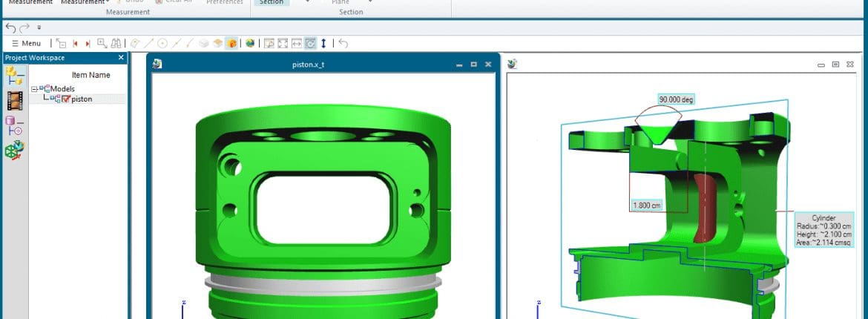The image size is (868, 319).
Task: Select the fit-all view icon
Action: click(x=283, y=44)
